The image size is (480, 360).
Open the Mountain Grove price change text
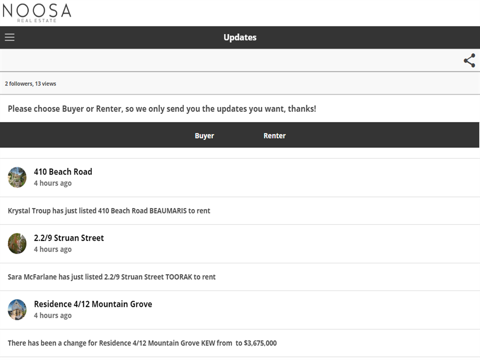pos(142,343)
